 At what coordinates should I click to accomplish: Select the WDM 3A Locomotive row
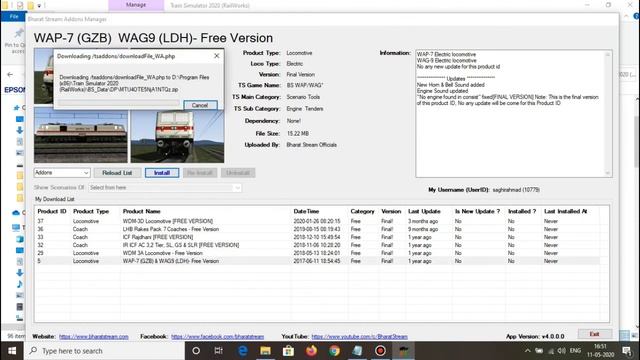click(318, 253)
